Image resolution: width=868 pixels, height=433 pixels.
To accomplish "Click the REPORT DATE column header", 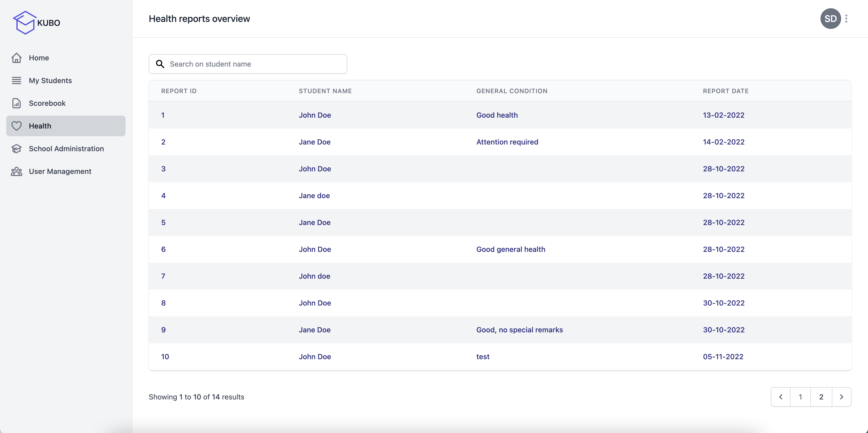I will (725, 91).
